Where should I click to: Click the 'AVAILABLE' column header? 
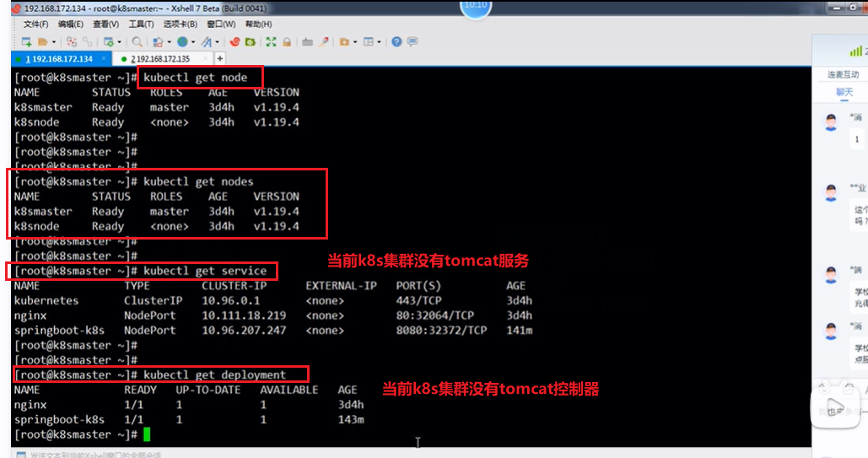(x=289, y=390)
